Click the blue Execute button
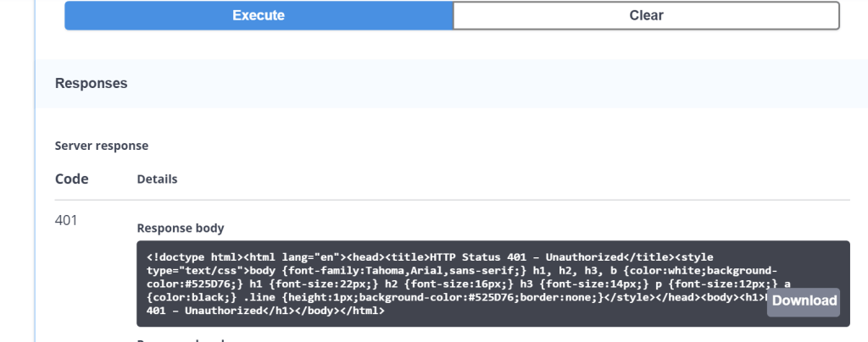This screenshot has width=868, height=342. pyautogui.click(x=259, y=15)
